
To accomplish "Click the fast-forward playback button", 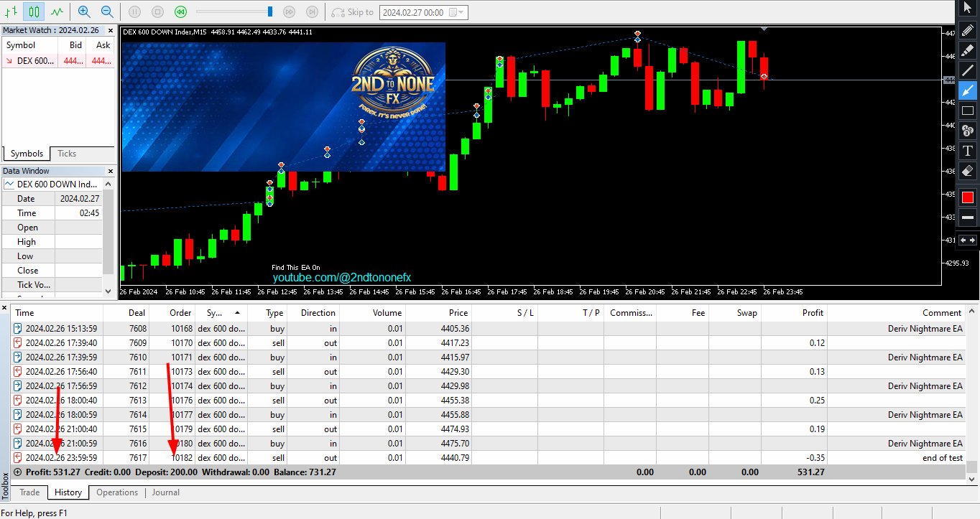I will tap(289, 11).
